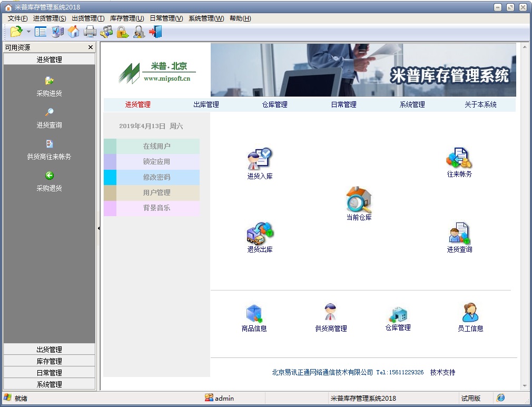Image resolution: width=532 pixels, height=407 pixels.
Task: Switch to the 系统管理 navigation tab
Action: click(412, 104)
